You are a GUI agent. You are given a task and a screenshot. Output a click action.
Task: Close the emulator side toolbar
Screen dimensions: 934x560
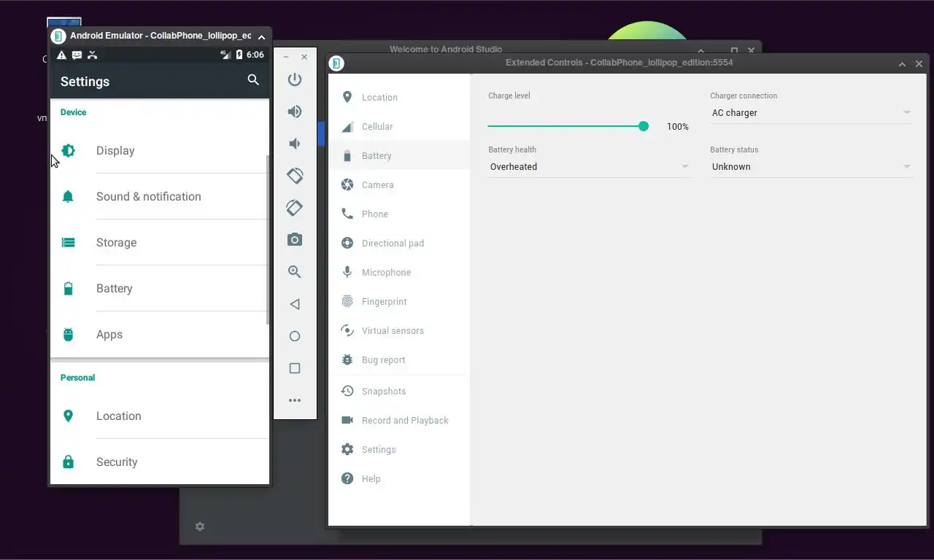click(x=304, y=57)
